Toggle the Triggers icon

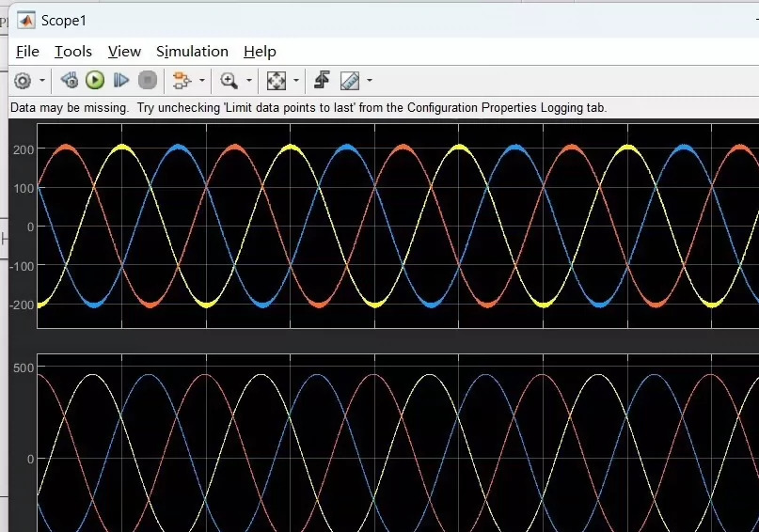322,80
